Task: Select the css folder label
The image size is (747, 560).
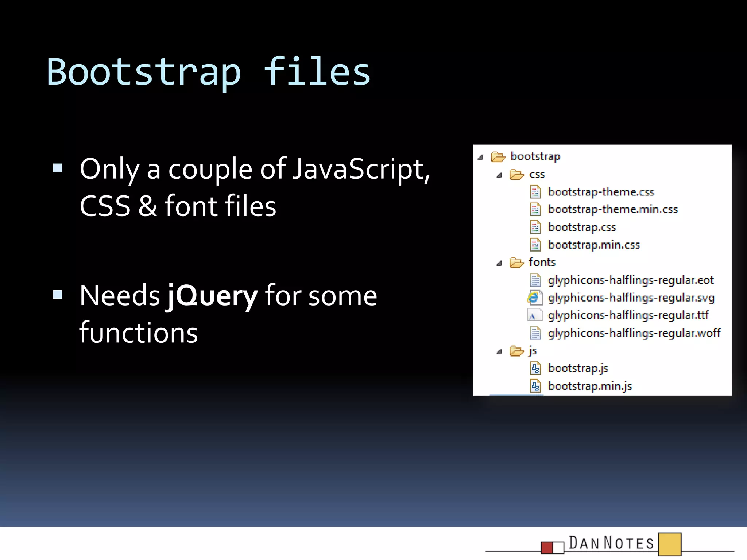Action: pyautogui.click(x=537, y=175)
